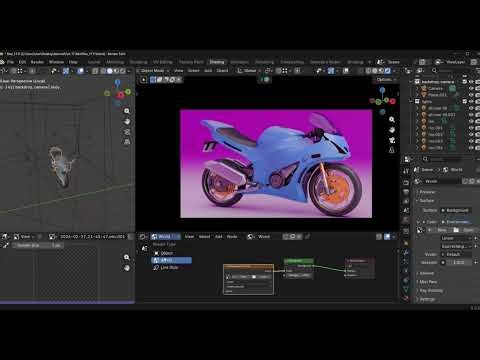
Task: Open the Equirectangular projection dropdown
Action: click(456, 246)
